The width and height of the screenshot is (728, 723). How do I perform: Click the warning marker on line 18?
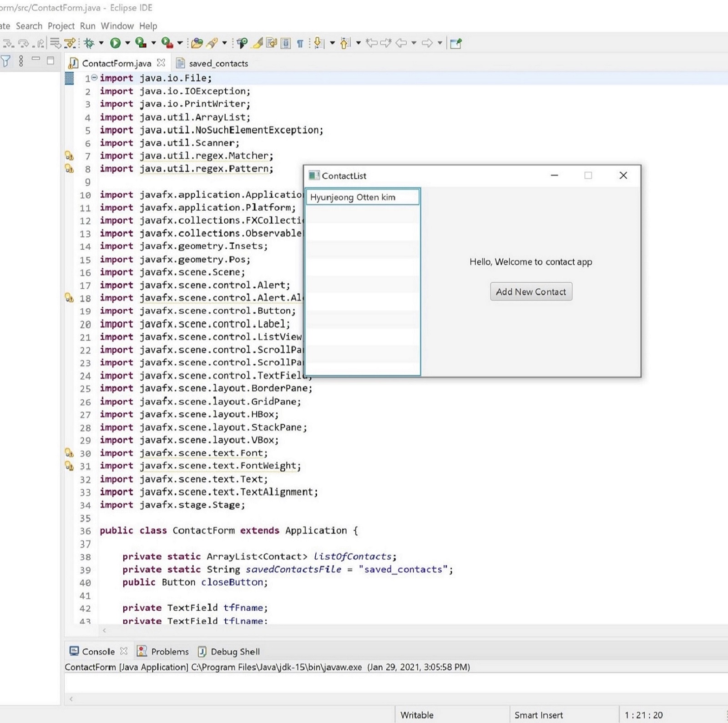(x=69, y=298)
